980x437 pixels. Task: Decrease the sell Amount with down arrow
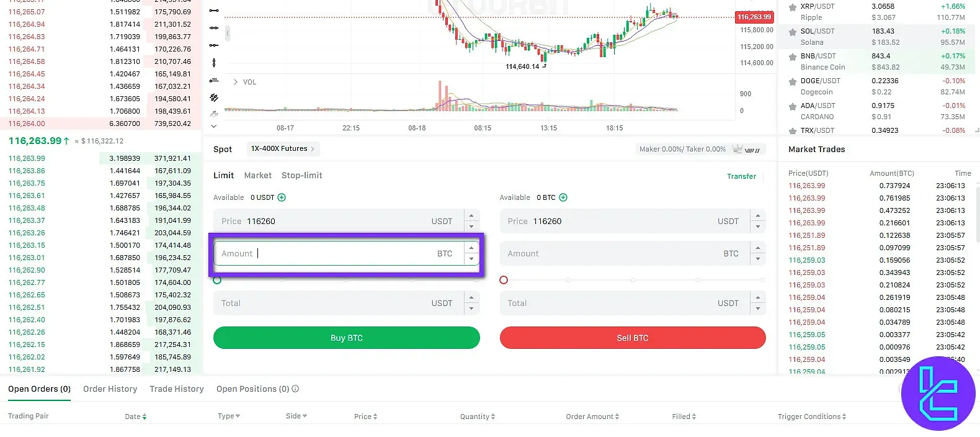(758, 259)
